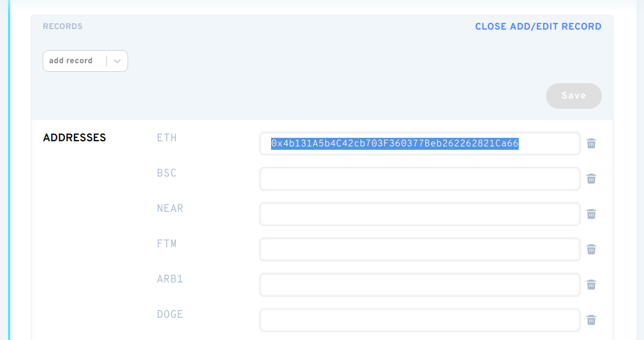This screenshot has height=340, width=644.
Task: Delete the BSC address record
Action: pyautogui.click(x=591, y=179)
